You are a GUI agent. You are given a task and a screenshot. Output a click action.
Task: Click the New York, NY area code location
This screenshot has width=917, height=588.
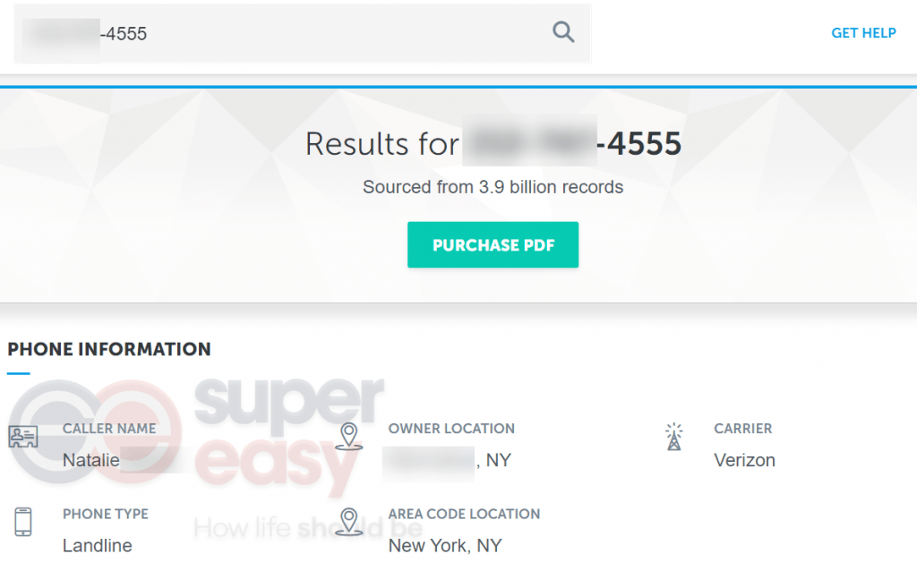click(444, 545)
